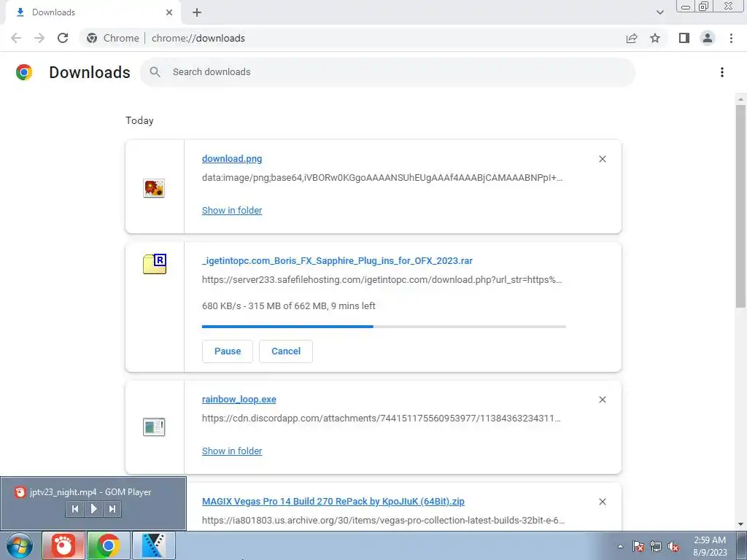Image resolution: width=747 pixels, height=560 pixels.
Task: Click the Chrome taskbar icon
Action: (x=108, y=545)
